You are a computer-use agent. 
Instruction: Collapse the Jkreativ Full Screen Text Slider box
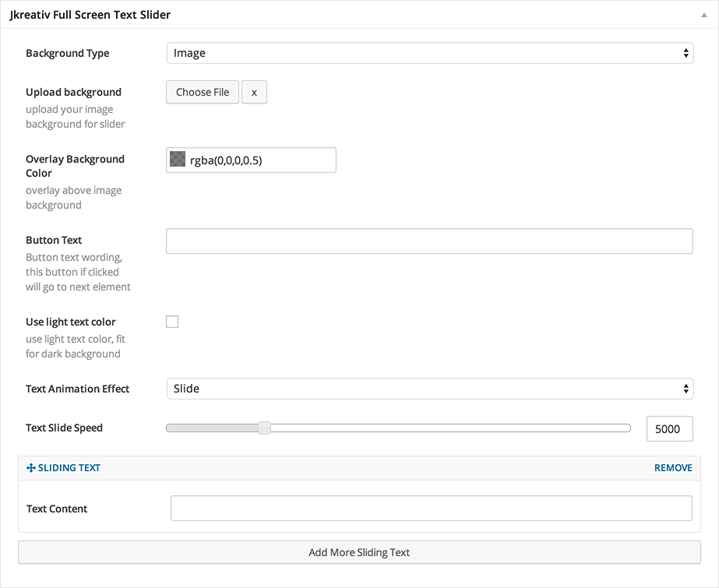pyautogui.click(x=705, y=13)
